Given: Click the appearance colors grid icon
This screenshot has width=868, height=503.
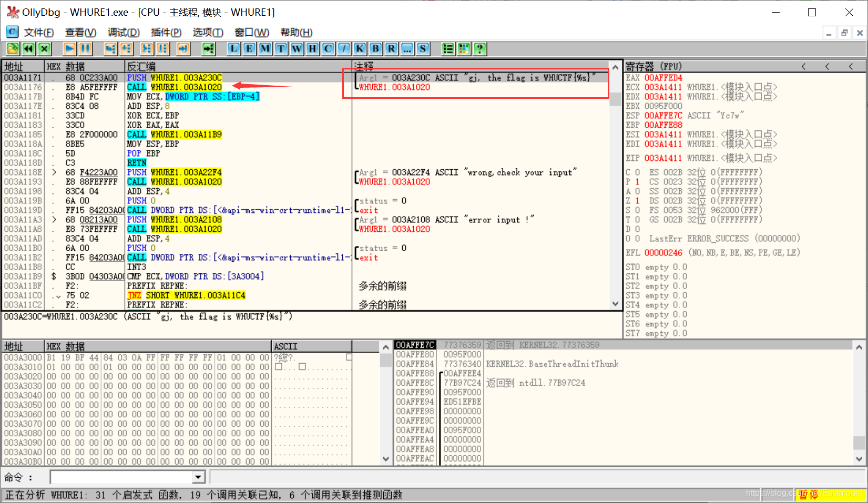Looking at the screenshot, I should pos(464,49).
